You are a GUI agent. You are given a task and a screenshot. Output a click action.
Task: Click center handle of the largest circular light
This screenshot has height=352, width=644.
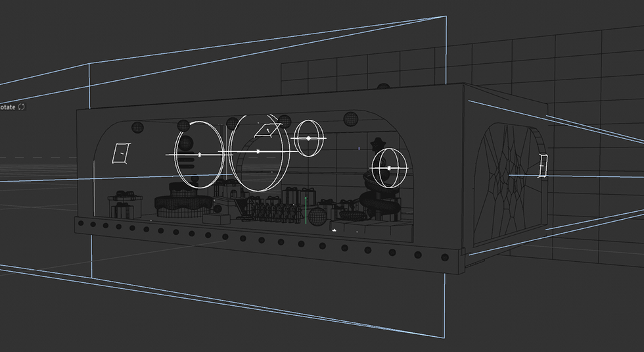(x=258, y=152)
